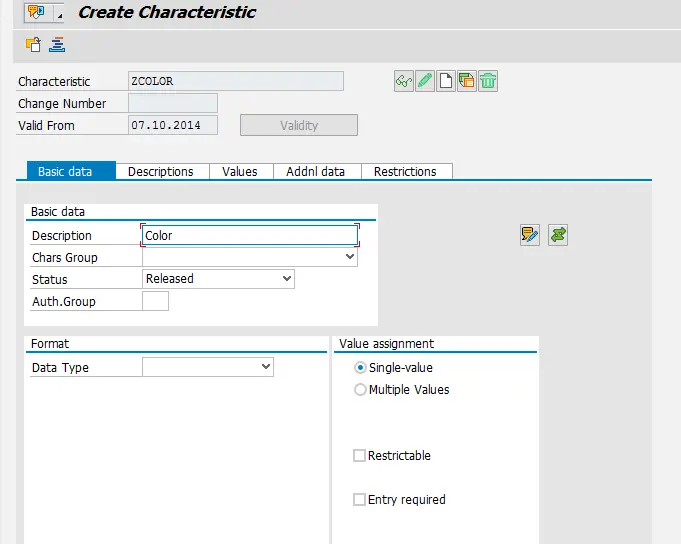Switch to the Basic data tab

point(71,171)
